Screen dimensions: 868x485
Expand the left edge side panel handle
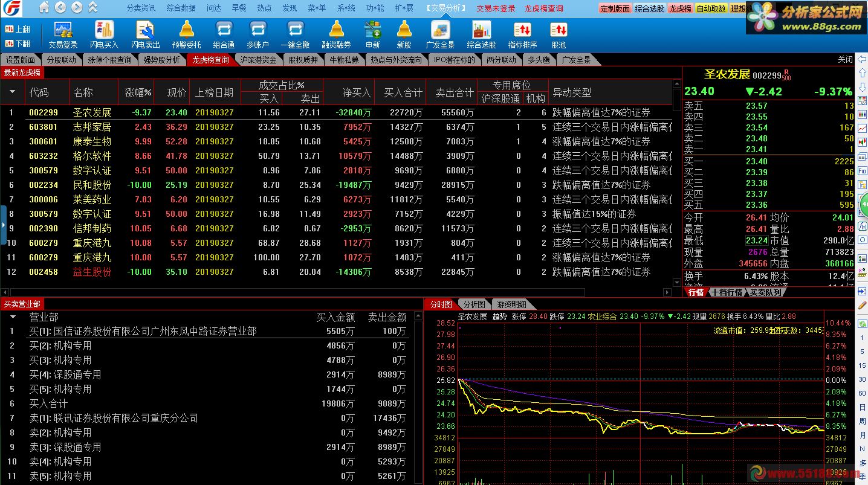click(3, 225)
